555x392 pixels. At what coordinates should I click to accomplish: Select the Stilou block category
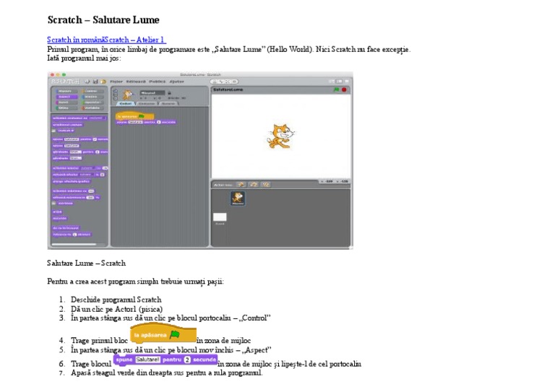66,108
